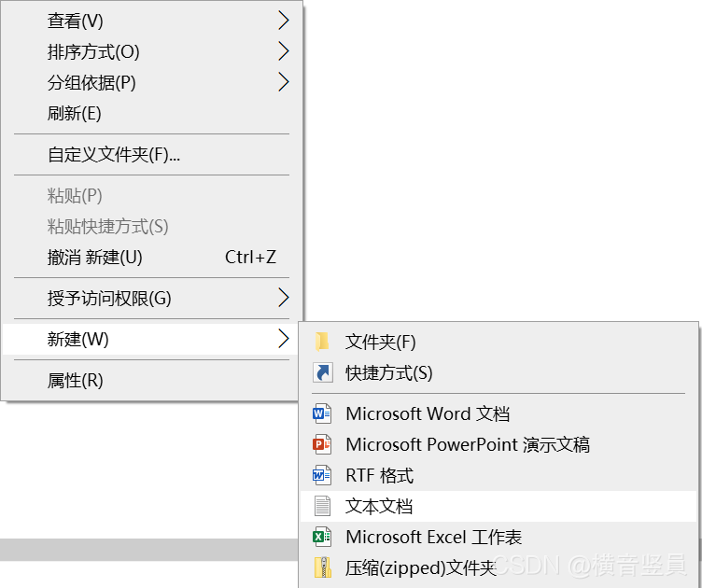Create a new 快捷方式(S)
The width and height of the screenshot is (702, 588).
[498, 372]
